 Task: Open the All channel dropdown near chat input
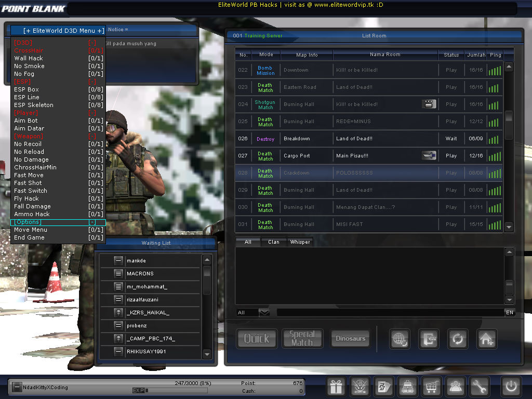tap(252, 312)
